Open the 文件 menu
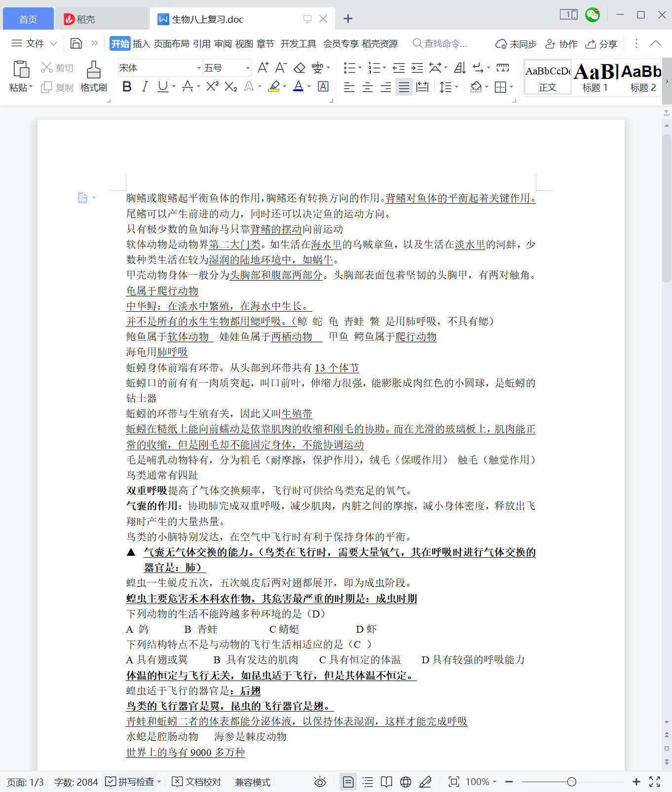672x792 pixels. click(34, 43)
